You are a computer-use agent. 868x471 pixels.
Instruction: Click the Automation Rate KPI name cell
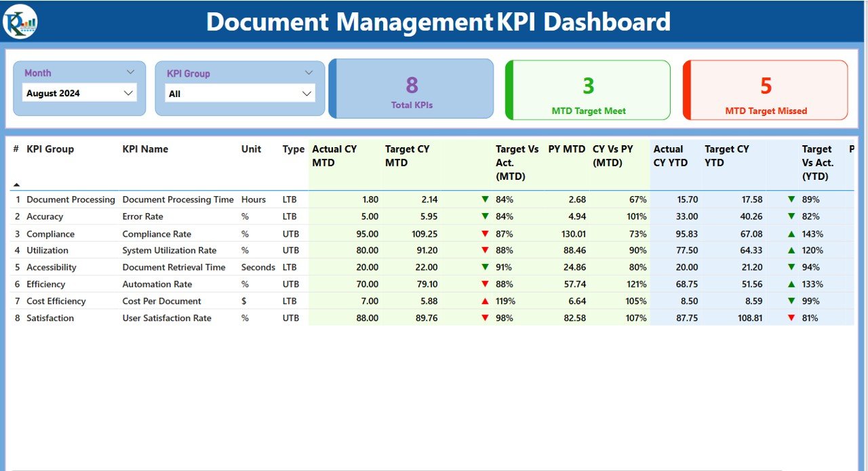(x=157, y=284)
